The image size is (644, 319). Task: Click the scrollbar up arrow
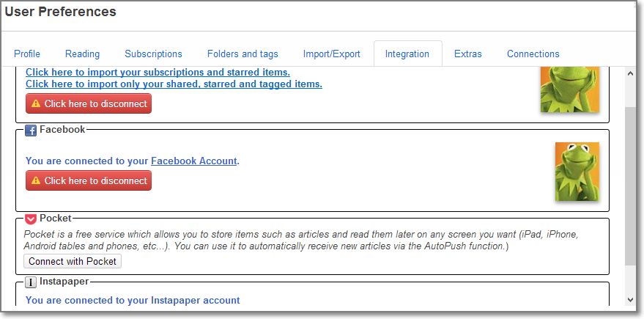point(631,73)
